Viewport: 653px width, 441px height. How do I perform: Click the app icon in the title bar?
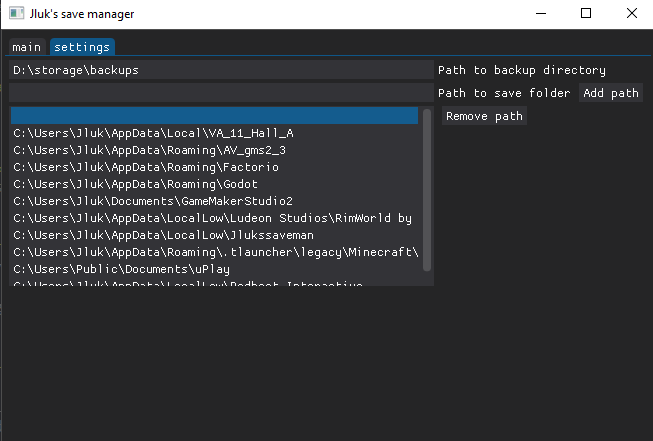[x=16, y=13]
